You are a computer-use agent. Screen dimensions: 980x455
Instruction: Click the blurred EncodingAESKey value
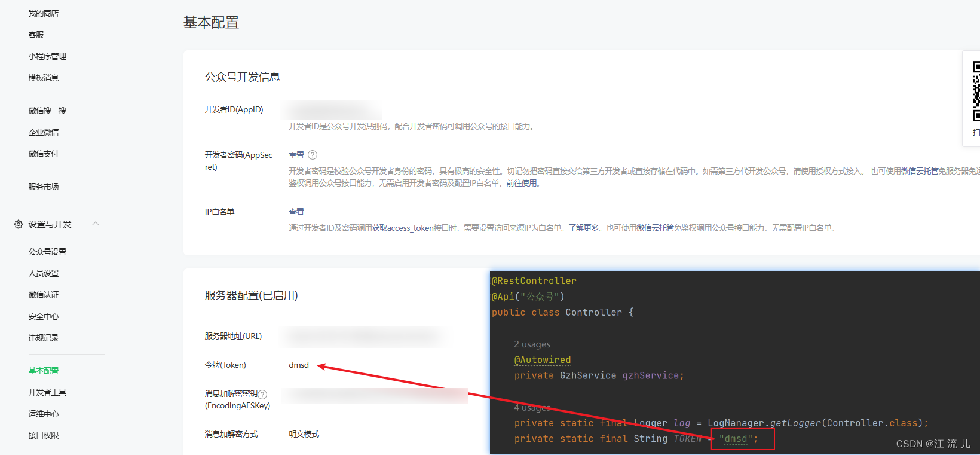[x=375, y=396]
